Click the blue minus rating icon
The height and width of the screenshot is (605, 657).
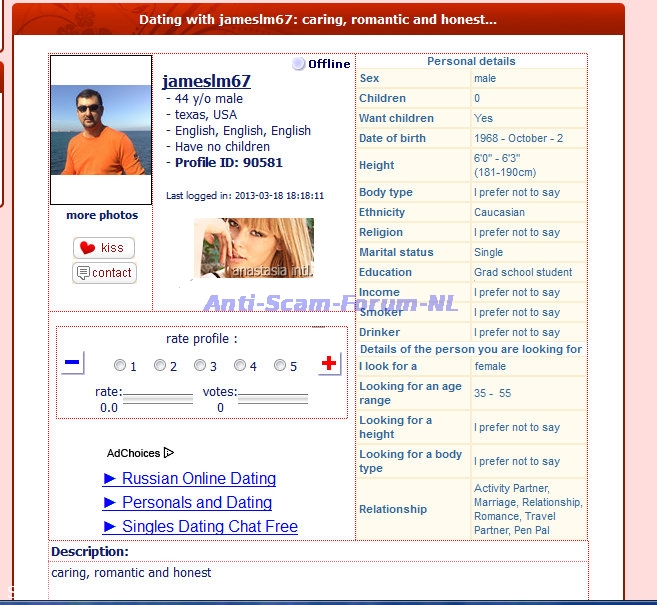coord(72,363)
